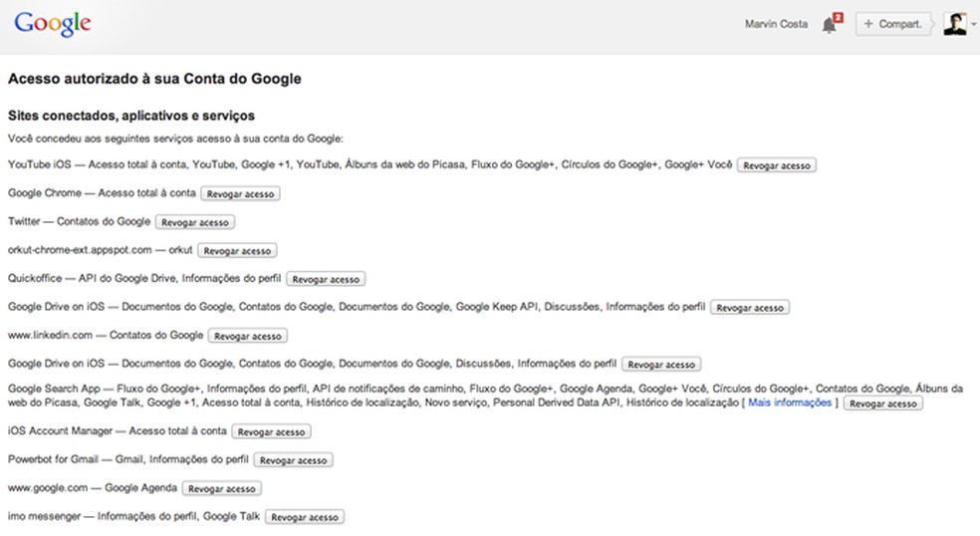980x536 pixels.
Task: Revoke access for imo messenger
Action: click(305, 517)
